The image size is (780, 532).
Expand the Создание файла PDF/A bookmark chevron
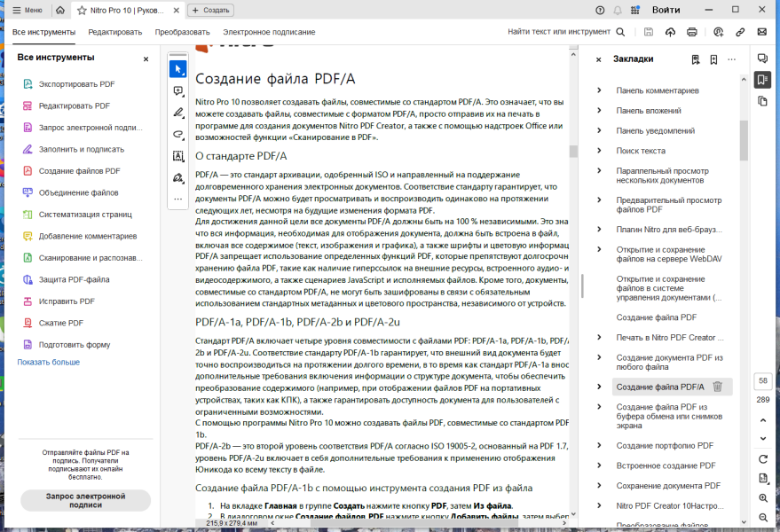[x=599, y=387]
